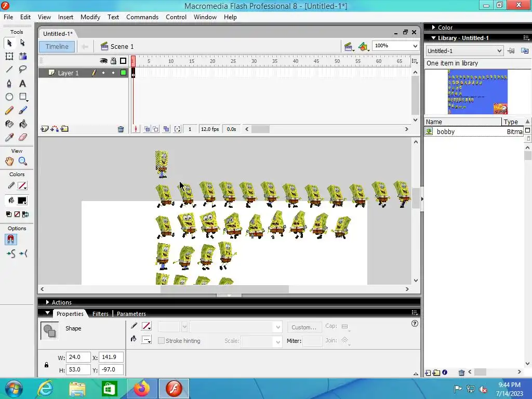Select the Subselection tool
The height and width of the screenshot is (399, 532).
(22, 43)
